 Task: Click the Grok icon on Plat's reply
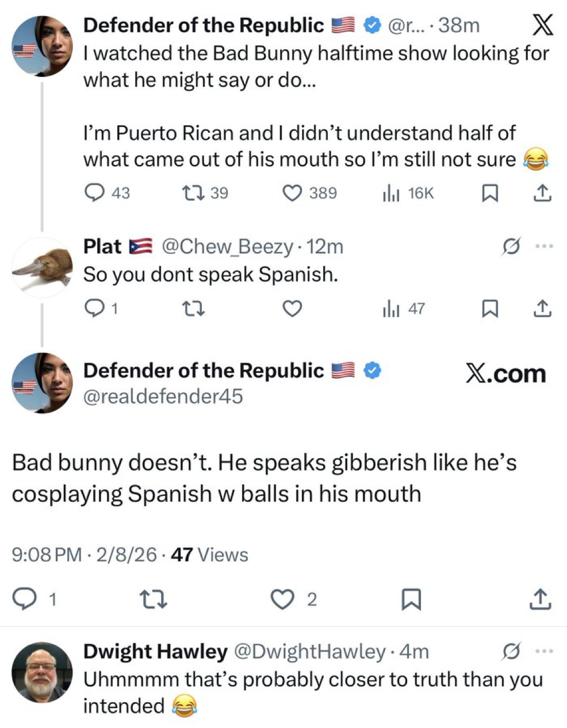[x=511, y=247]
